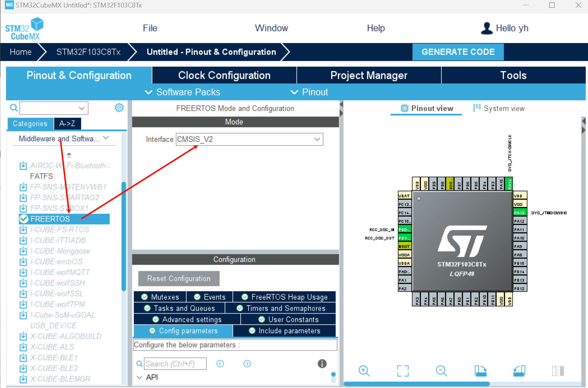Open the FreeRTOS Heap Usage tab
This screenshot has height=388, width=588.
tap(284, 297)
